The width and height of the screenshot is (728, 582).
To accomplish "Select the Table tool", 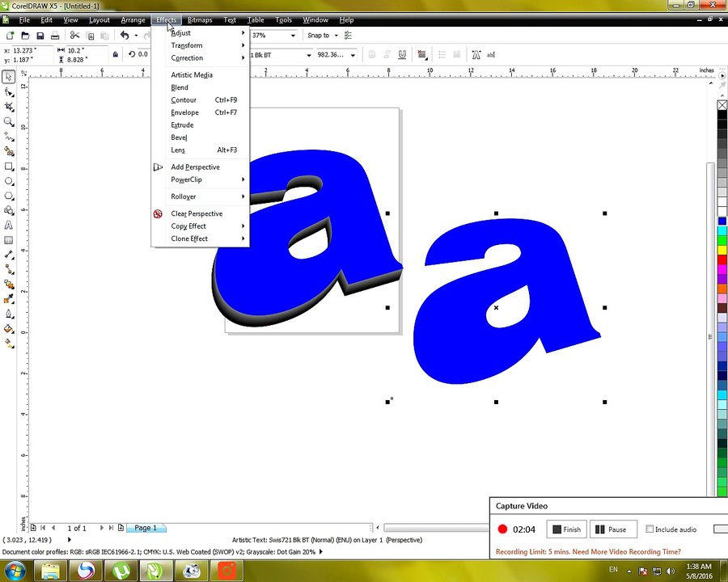I will point(9,240).
